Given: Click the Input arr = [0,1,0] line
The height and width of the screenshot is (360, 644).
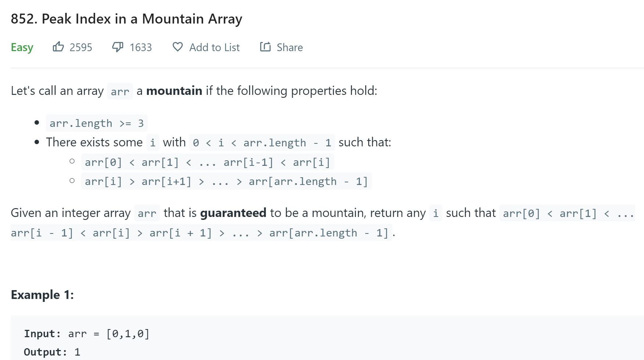Looking at the screenshot, I should point(87,334).
